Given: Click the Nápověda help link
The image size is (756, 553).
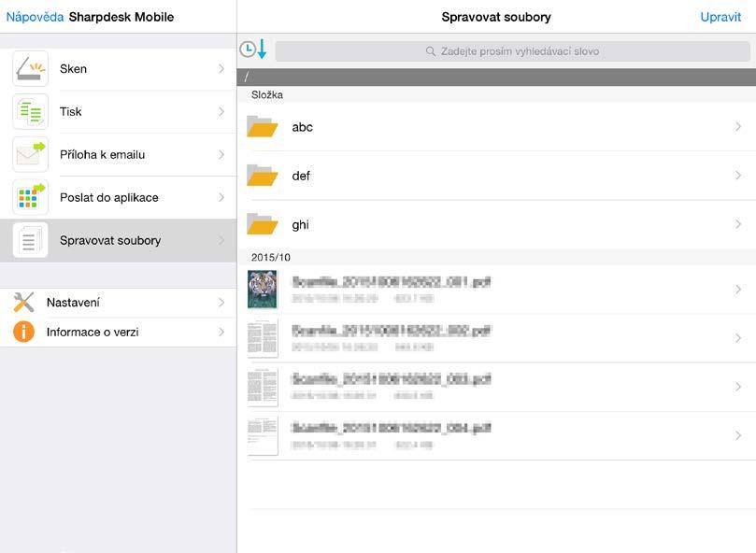Looking at the screenshot, I should [x=35, y=17].
